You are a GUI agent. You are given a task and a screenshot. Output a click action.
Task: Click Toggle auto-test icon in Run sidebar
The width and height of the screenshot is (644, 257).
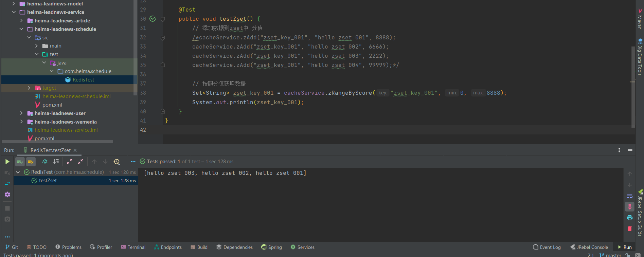click(7, 184)
